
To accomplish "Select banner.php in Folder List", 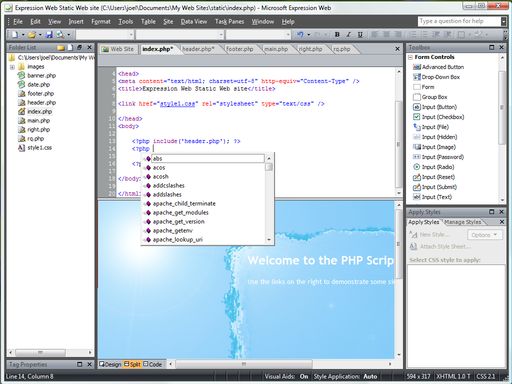I will click(x=37, y=76).
